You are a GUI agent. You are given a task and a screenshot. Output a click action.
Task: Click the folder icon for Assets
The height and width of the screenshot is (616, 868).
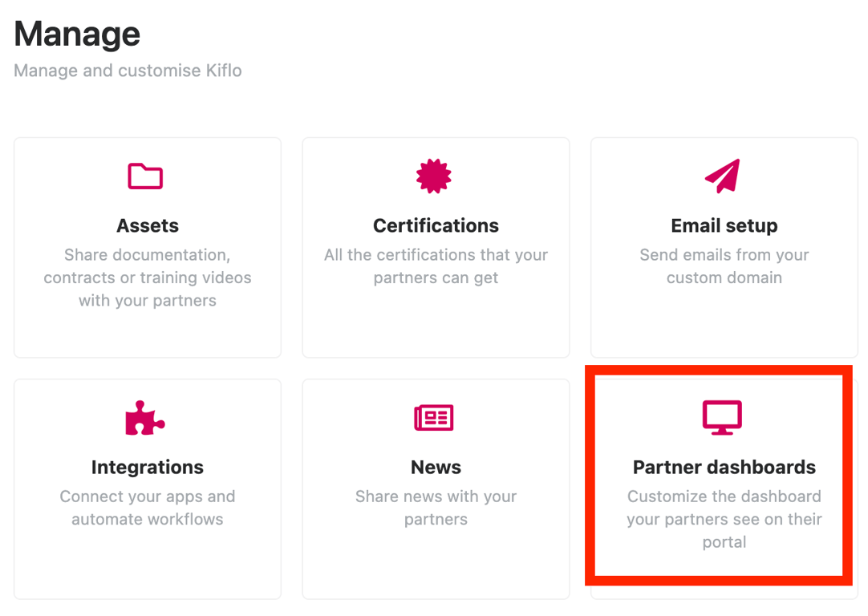145,176
